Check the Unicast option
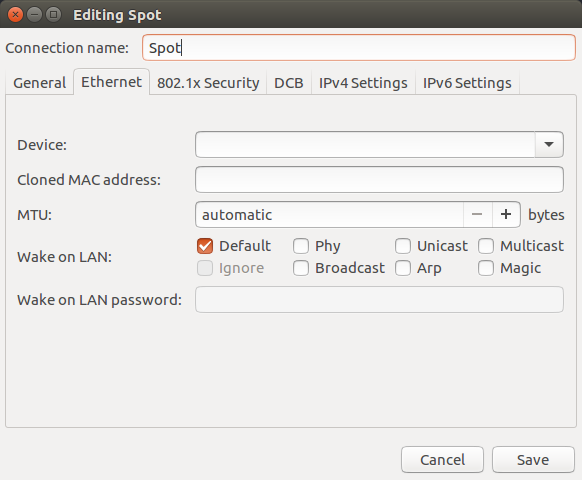 point(403,246)
